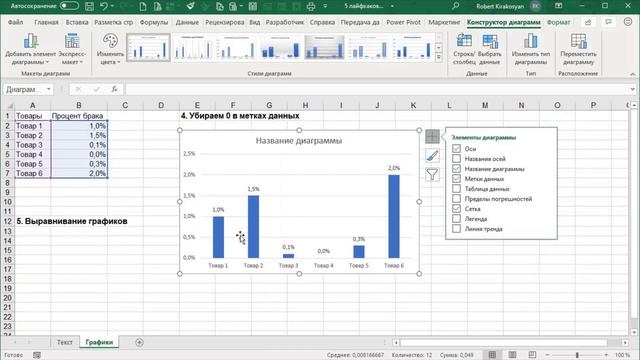Click the Save floppy disk icon
640x360 pixels.
click(89, 6)
